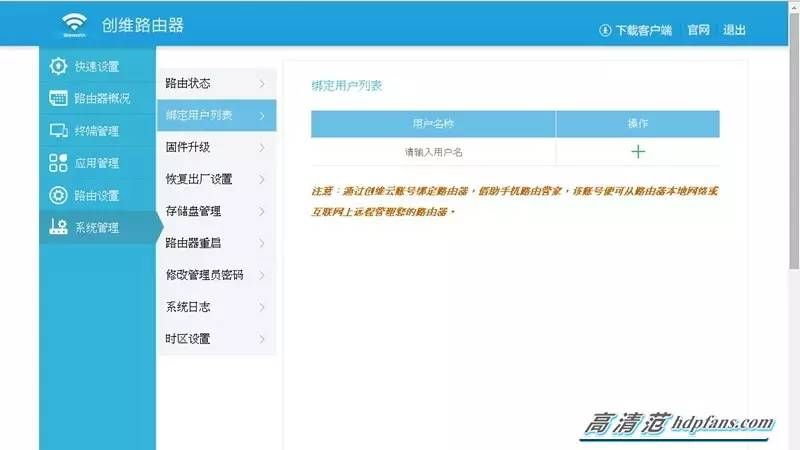Expand the 存储盘管理 chevron arrow

coord(262,211)
